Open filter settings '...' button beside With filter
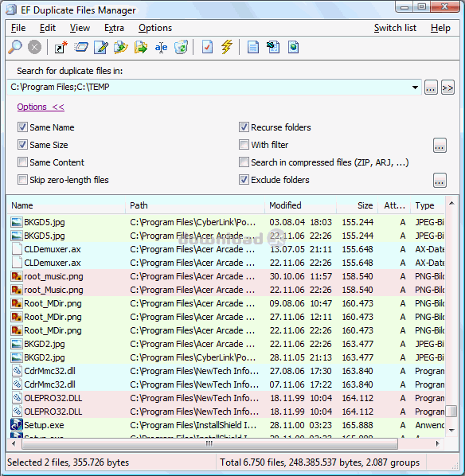Image resolution: width=465 pixels, height=476 pixels. click(440, 146)
